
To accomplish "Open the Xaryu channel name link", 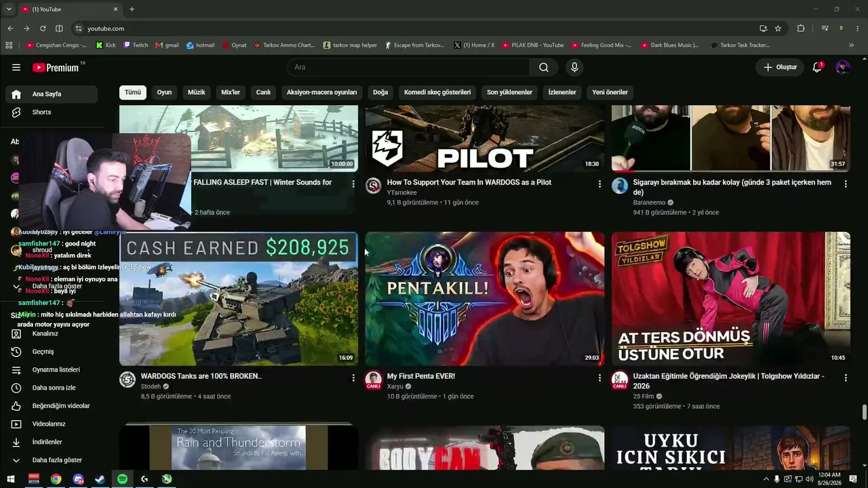I will pos(395,386).
